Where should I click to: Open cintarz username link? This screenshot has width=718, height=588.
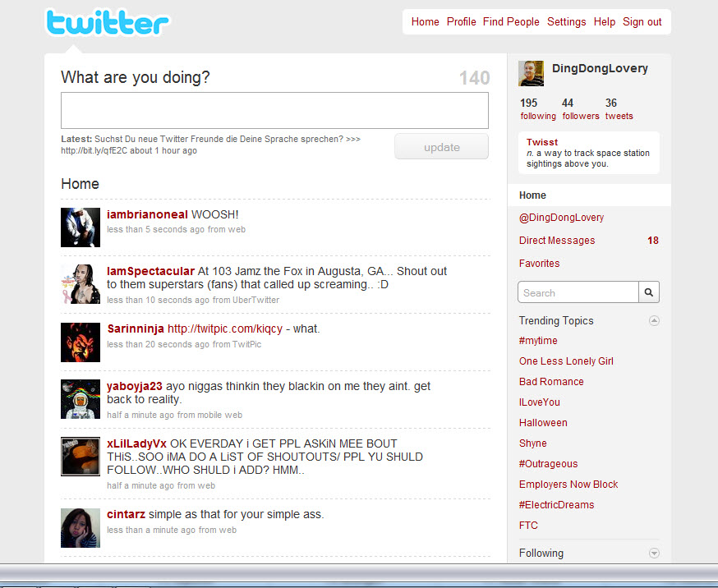coord(126,514)
